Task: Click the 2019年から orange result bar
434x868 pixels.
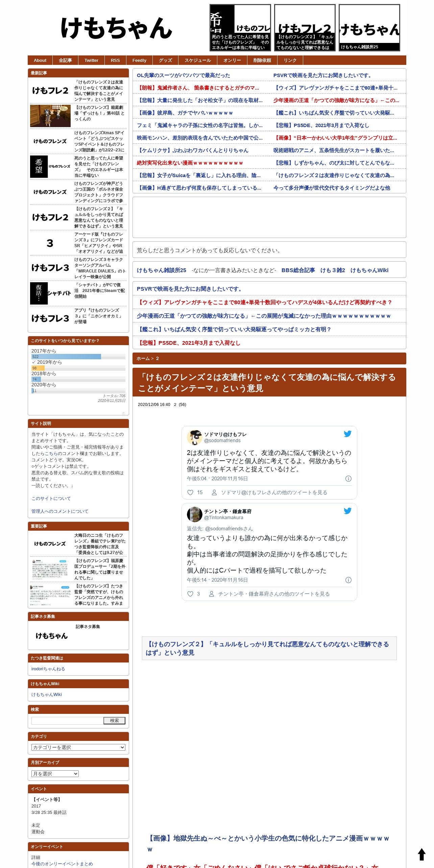Action: [x=38, y=368]
